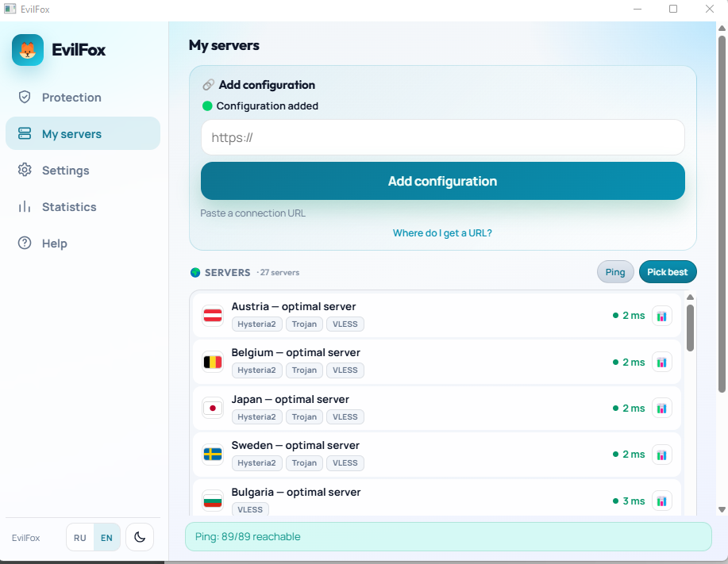The width and height of the screenshot is (728, 564).
Task: Click the Ping button
Action: click(x=615, y=272)
